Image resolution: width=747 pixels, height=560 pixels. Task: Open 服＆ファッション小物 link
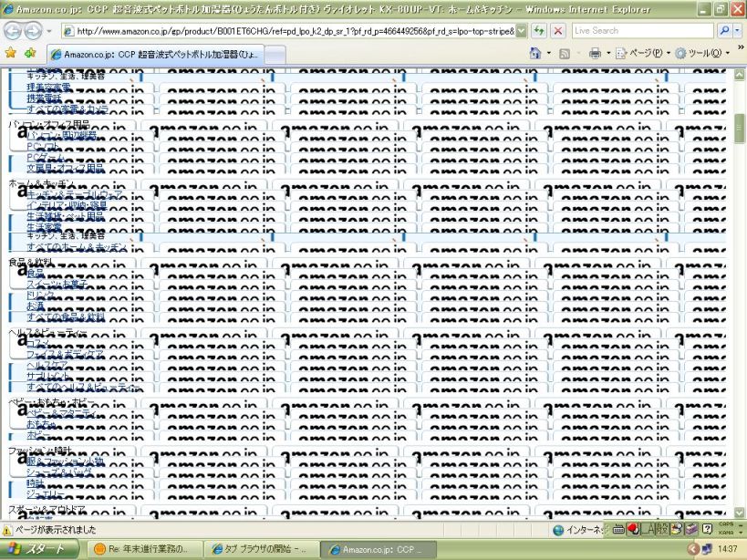pos(65,461)
